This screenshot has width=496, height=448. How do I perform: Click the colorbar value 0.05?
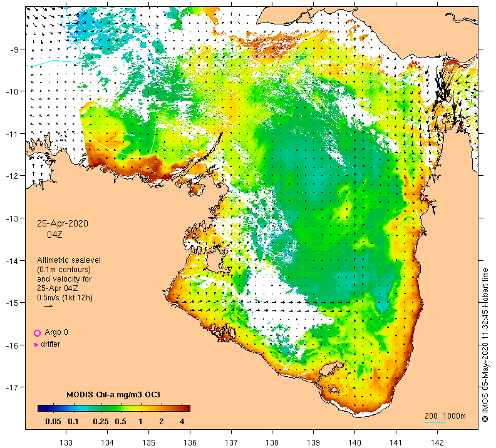[53, 422]
